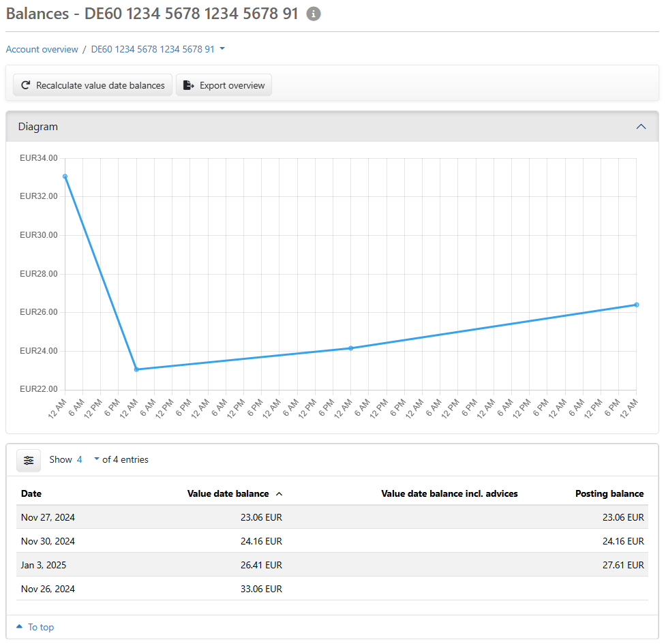
Task: Click the 23.06 EUR value date balance cell
Action: click(x=261, y=517)
